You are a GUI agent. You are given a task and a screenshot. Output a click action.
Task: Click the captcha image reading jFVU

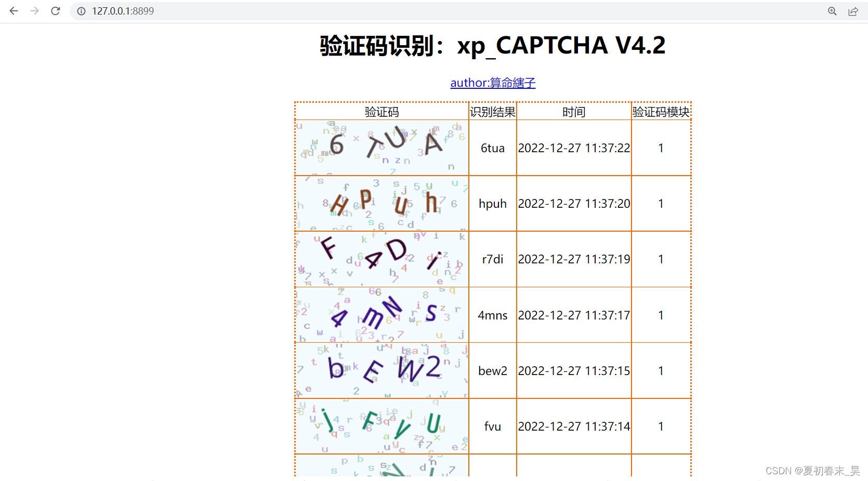pos(382,426)
